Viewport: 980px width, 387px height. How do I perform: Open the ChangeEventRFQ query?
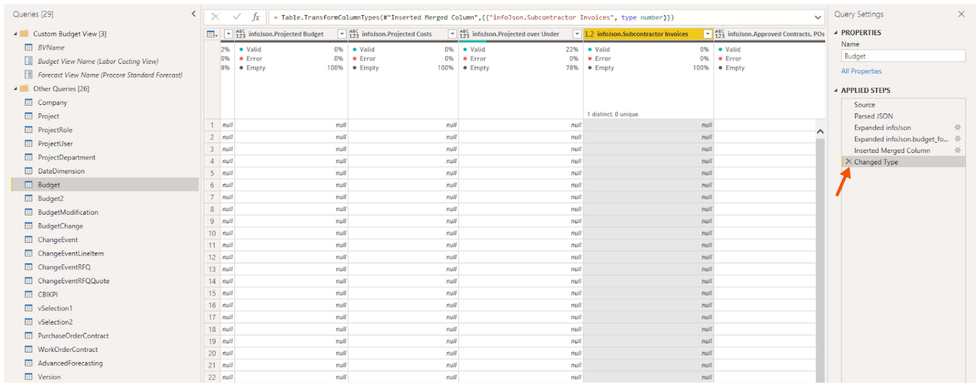tap(64, 267)
